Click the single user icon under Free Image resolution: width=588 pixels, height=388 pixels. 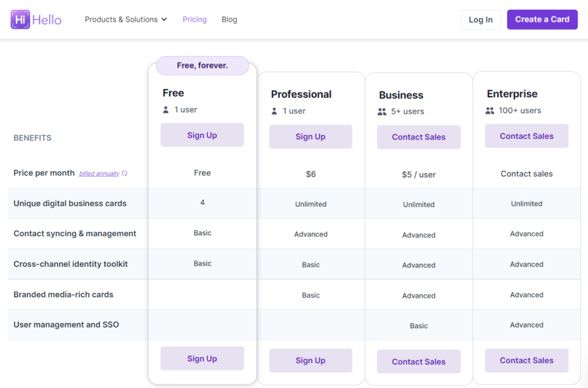(x=166, y=110)
